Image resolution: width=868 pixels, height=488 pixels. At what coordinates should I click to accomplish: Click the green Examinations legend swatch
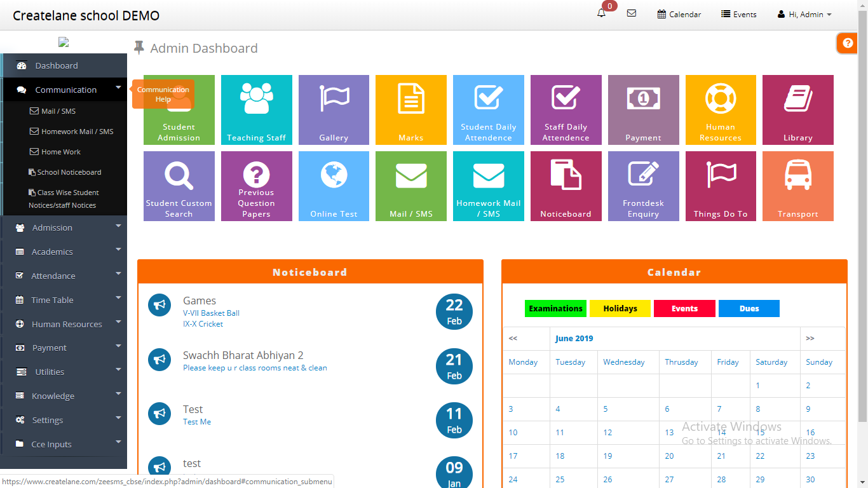[555, 309]
